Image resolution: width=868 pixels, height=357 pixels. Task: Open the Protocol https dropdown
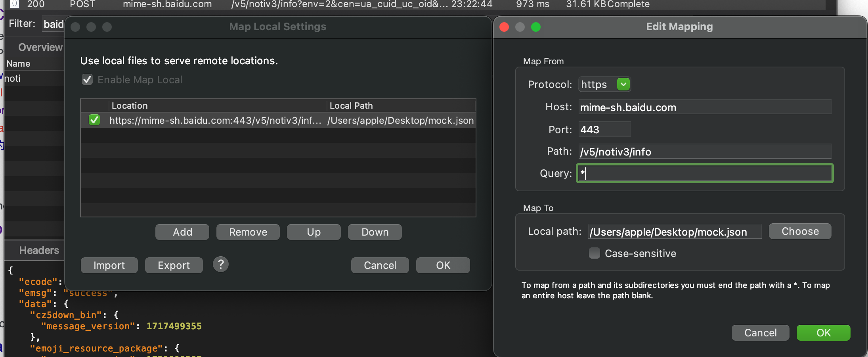623,84
